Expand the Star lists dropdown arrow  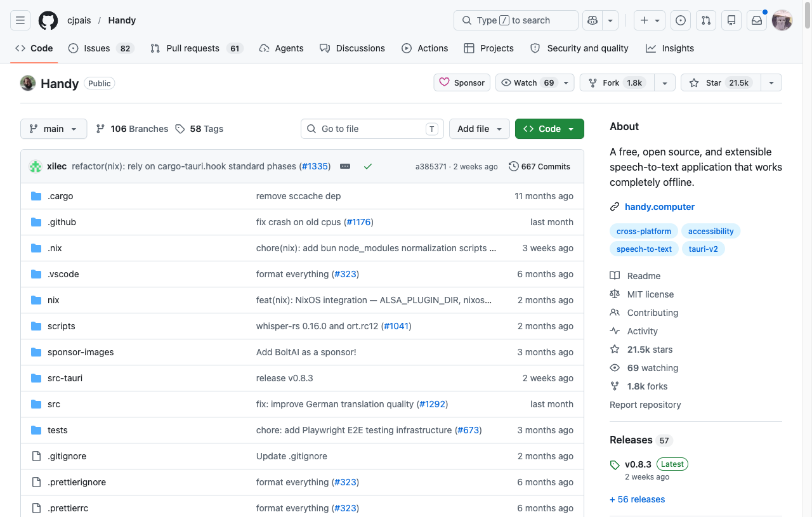[771, 83]
